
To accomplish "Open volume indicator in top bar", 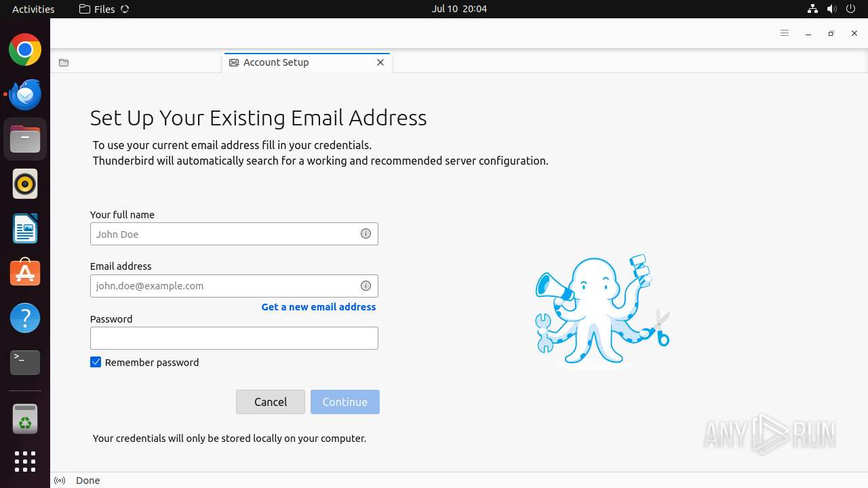I will pos(831,9).
